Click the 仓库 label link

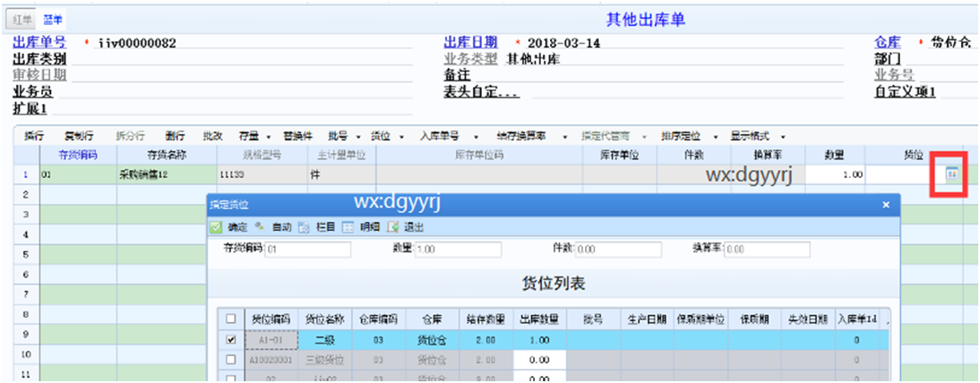click(887, 42)
